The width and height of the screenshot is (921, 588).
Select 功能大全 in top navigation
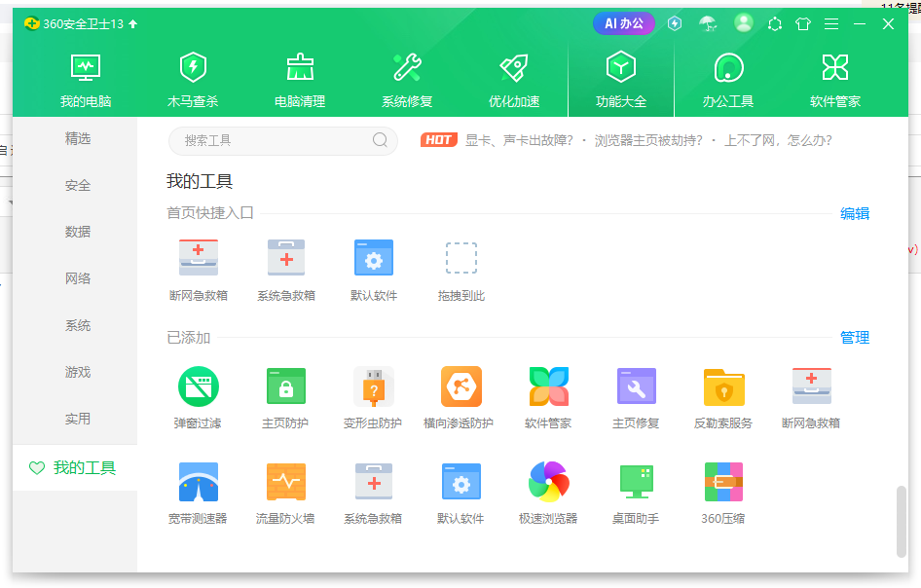[x=621, y=81]
